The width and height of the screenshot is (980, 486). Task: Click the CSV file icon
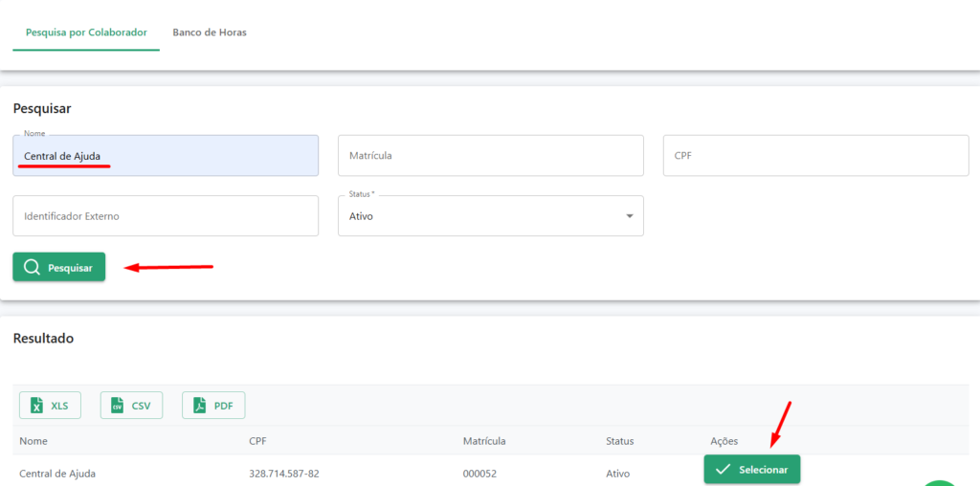(117, 406)
